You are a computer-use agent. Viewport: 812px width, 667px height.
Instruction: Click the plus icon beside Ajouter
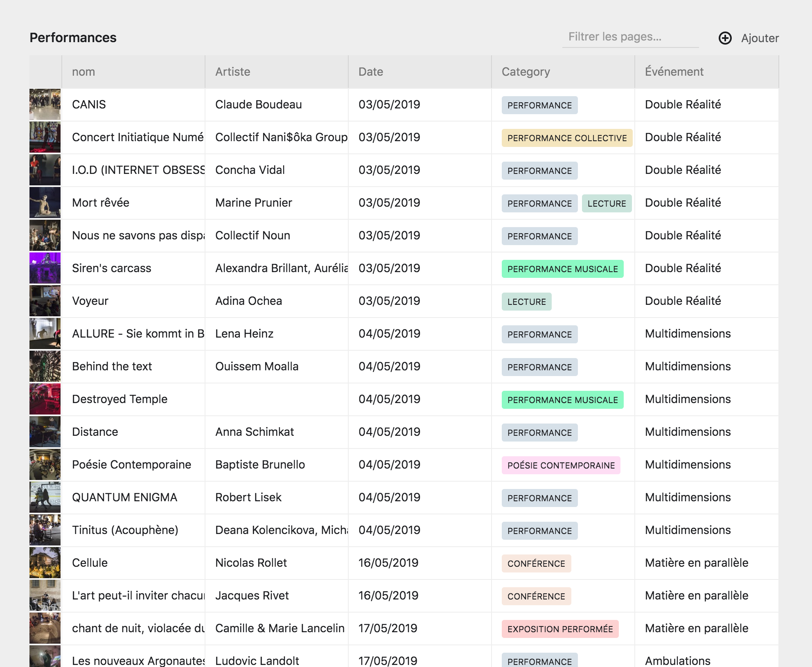tap(725, 38)
